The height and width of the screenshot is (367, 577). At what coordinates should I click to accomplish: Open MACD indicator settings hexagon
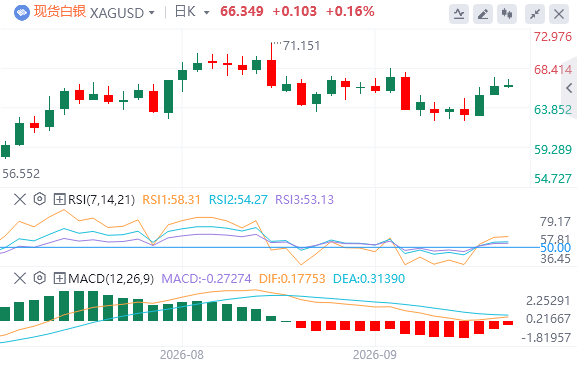tap(39, 278)
